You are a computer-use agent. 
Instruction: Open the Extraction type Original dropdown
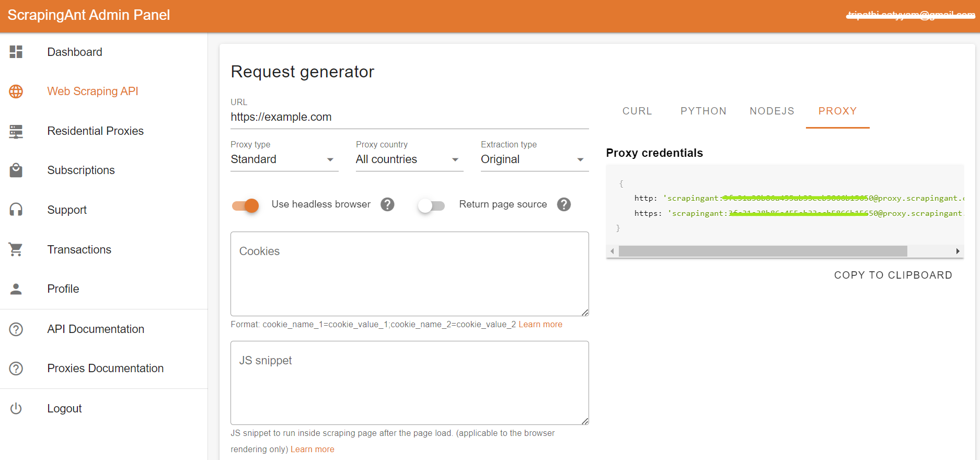click(535, 159)
